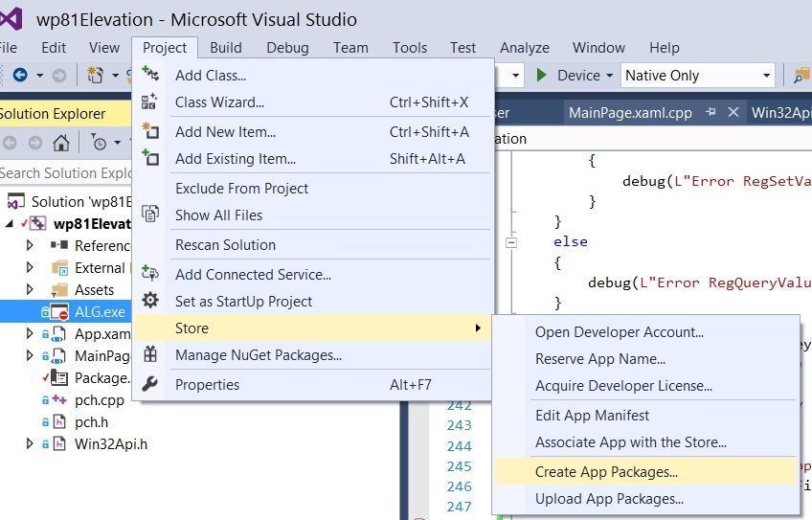Open the Tools menu
812x520 pixels.
410,48
